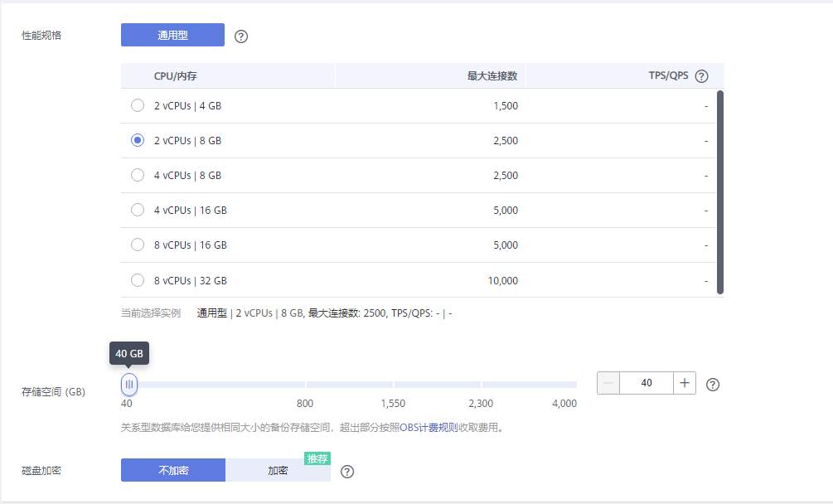Click the current instance summary text
The width and height of the screenshot is (833, 504).
(x=324, y=313)
